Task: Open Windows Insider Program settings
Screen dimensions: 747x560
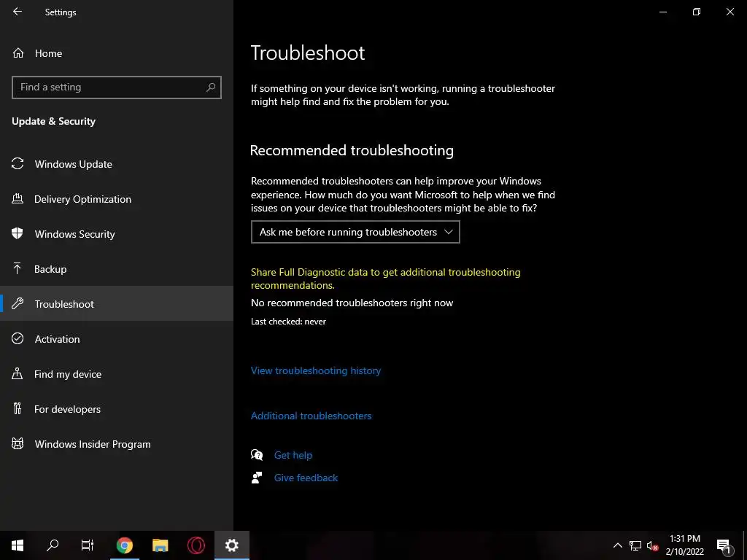Action: (117, 444)
